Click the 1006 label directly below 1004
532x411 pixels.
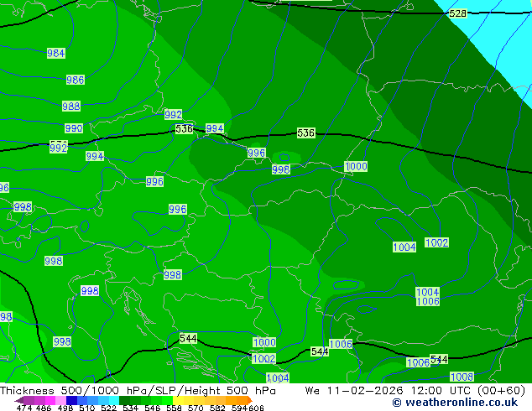(428, 301)
